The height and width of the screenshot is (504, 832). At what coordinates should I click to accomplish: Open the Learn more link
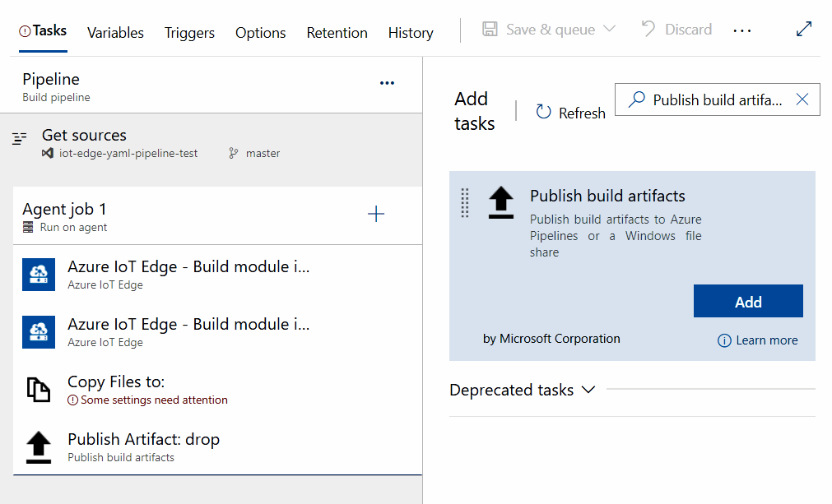pyautogui.click(x=767, y=340)
